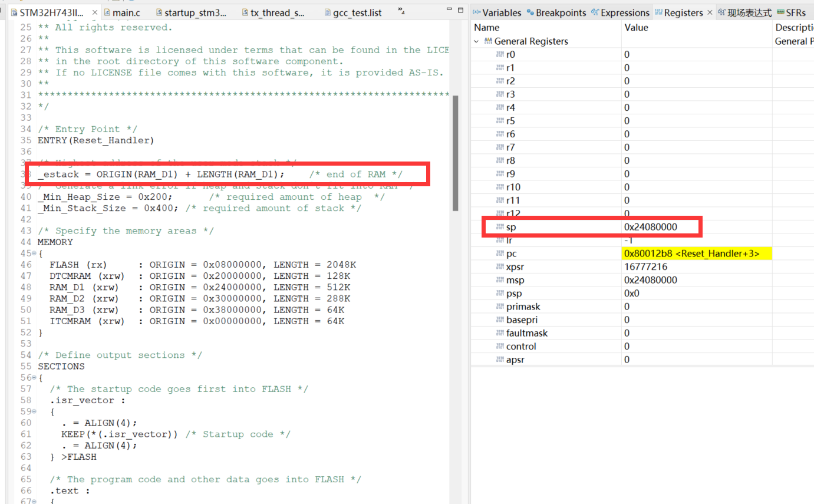
Task: Click the ENTRY(Reset_Handler) line in editor
Action: click(x=95, y=140)
